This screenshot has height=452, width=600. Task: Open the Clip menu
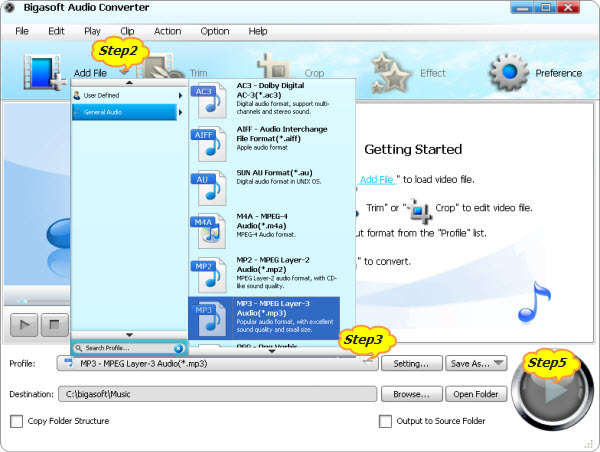(127, 31)
